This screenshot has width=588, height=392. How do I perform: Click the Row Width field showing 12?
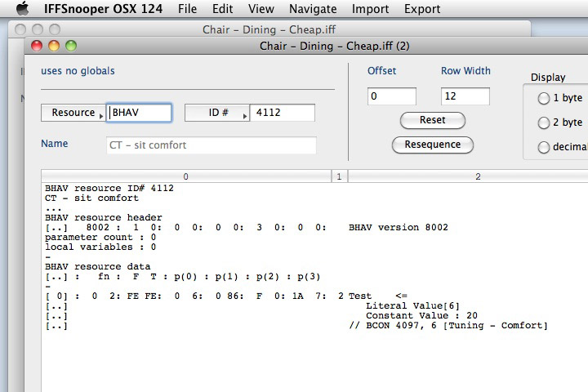click(x=465, y=96)
